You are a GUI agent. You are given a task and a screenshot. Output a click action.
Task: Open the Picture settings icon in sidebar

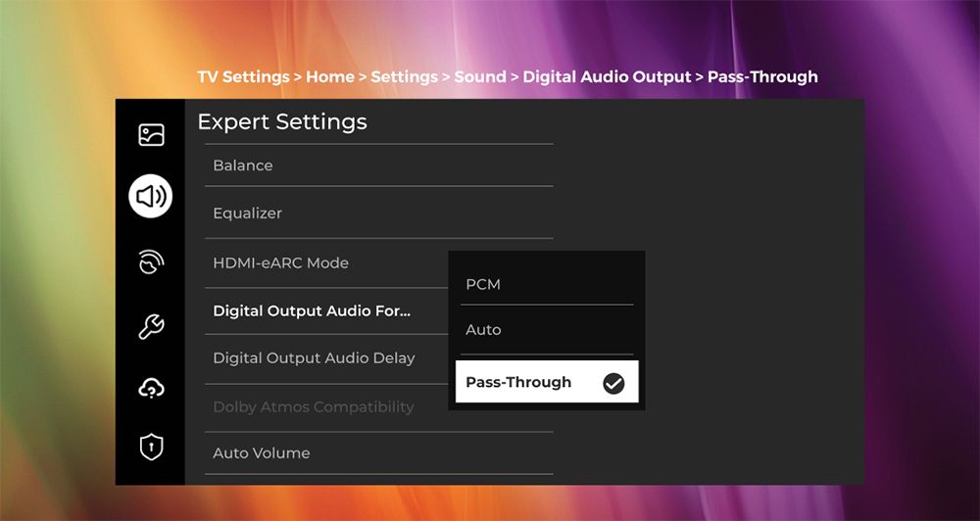(x=151, y=135)
